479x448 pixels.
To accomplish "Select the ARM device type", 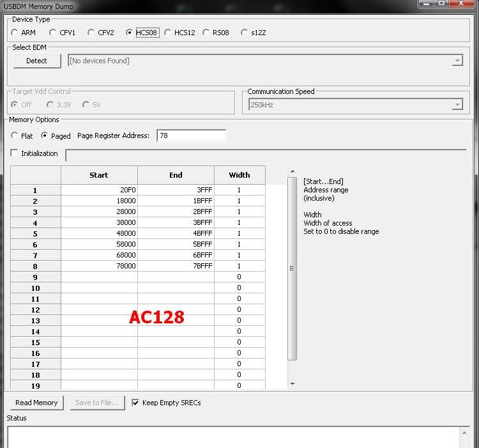I will pyautogui.click(x=15, y=33).
